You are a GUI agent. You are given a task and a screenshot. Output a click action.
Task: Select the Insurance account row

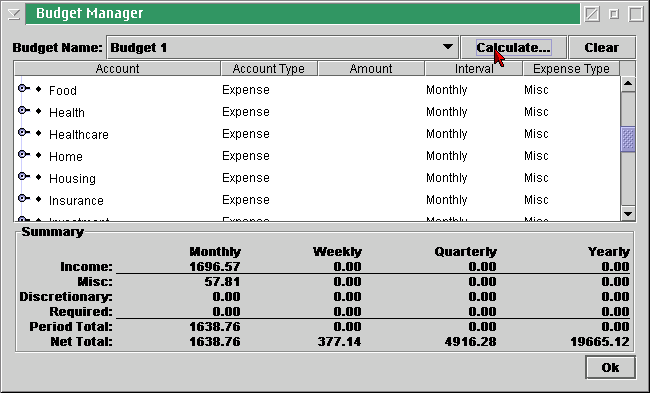tap(317, 200)
